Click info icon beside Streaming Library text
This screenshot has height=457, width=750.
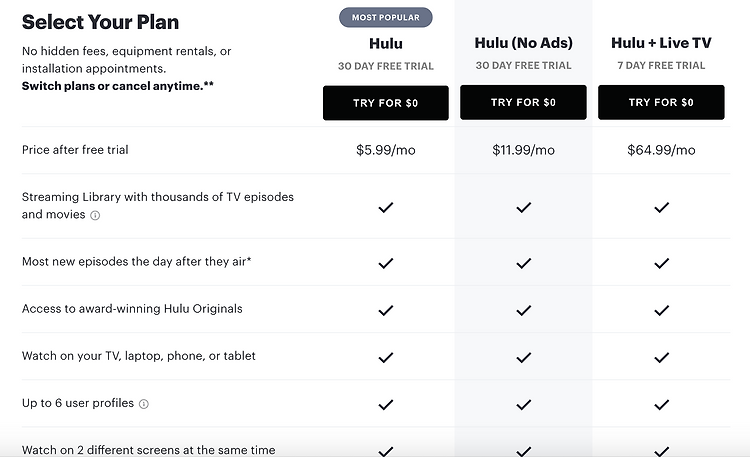tap(95, 215)
